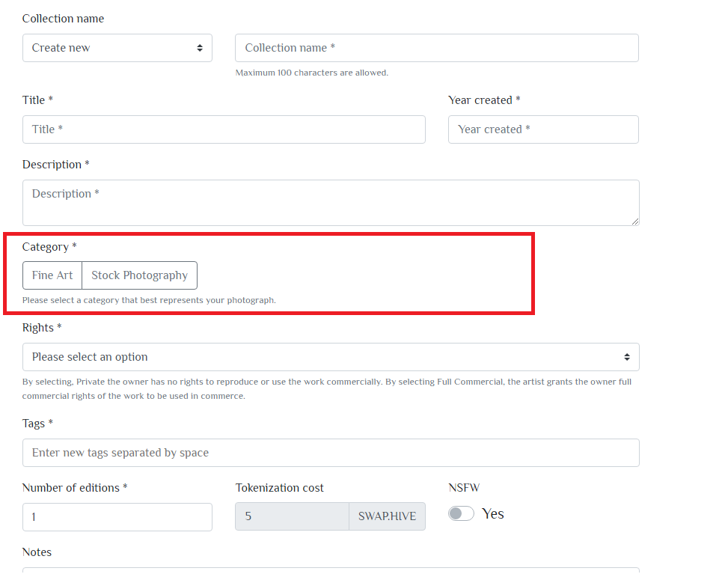Click the Rights dropdown arrow icon
Viewport: 728px width, 574px height.
tap(627, 357)
